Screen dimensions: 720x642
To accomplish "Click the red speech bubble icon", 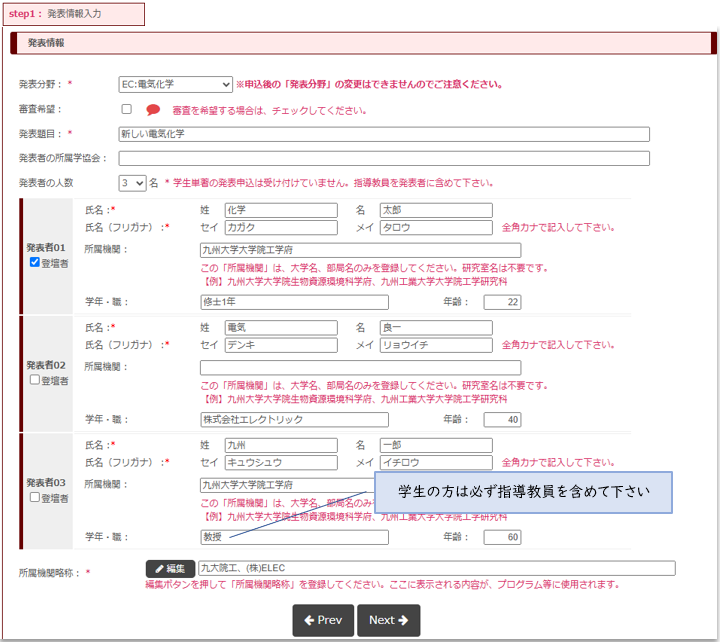I will (153, 110).
